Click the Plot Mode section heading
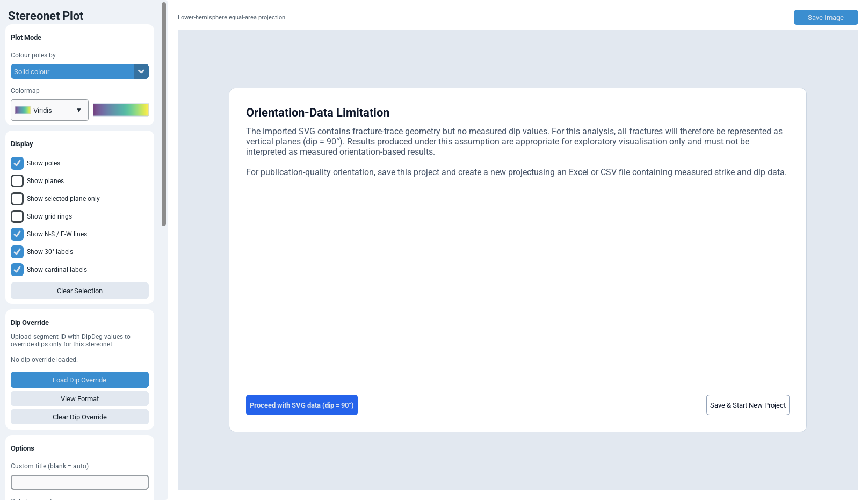This screenshot has width=868, height=500. point(26,38)
